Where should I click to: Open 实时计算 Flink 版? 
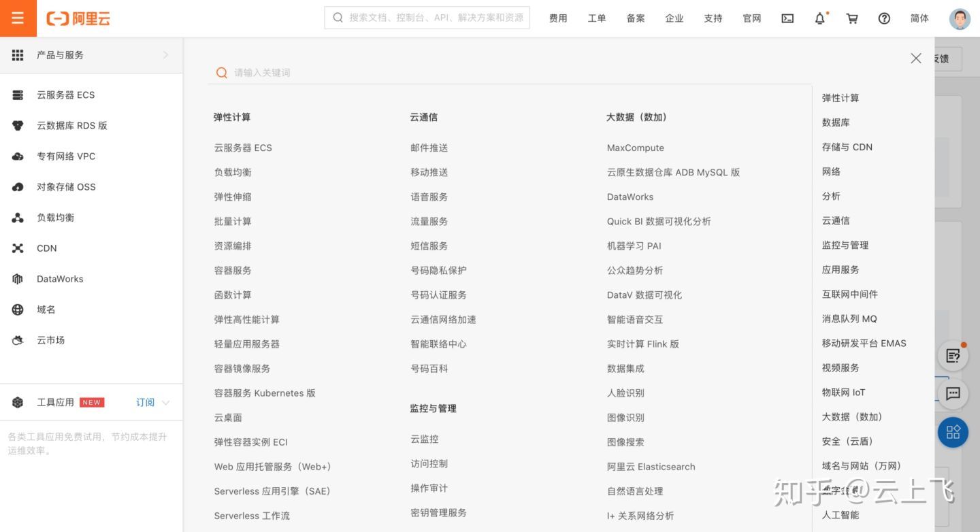tap(643, 344)
